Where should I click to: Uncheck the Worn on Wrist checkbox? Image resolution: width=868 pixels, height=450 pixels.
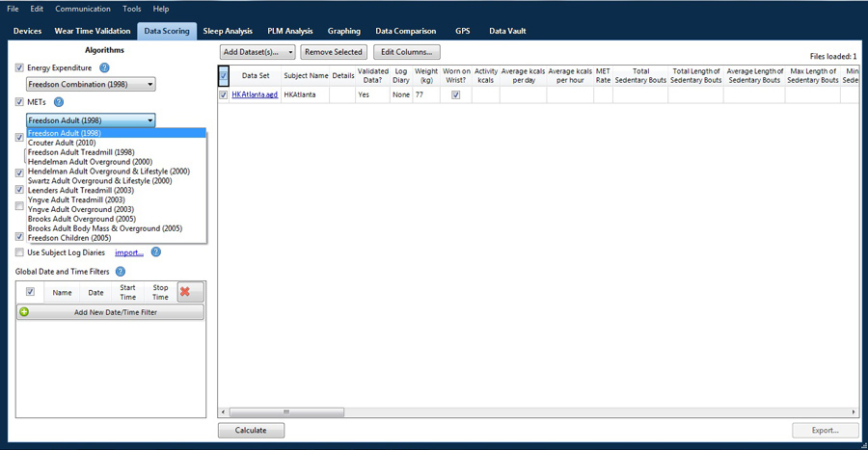456,94
